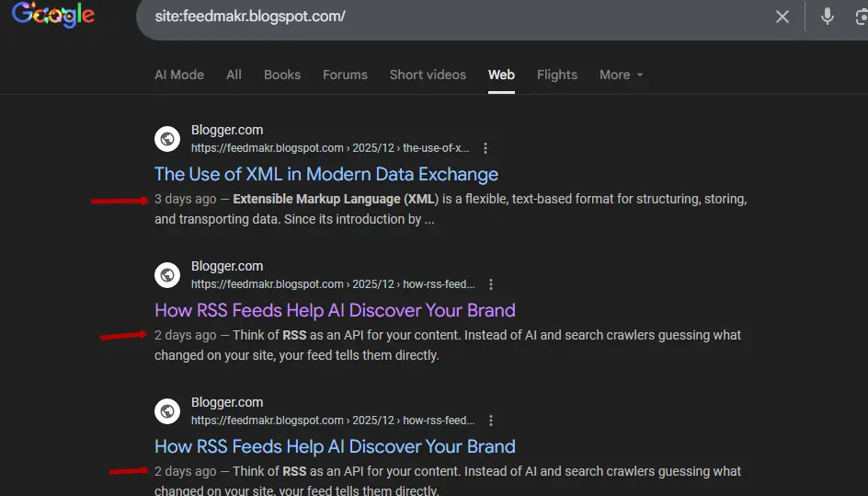Click the globe favicon of the purple visited RSS result

[167, 275]
